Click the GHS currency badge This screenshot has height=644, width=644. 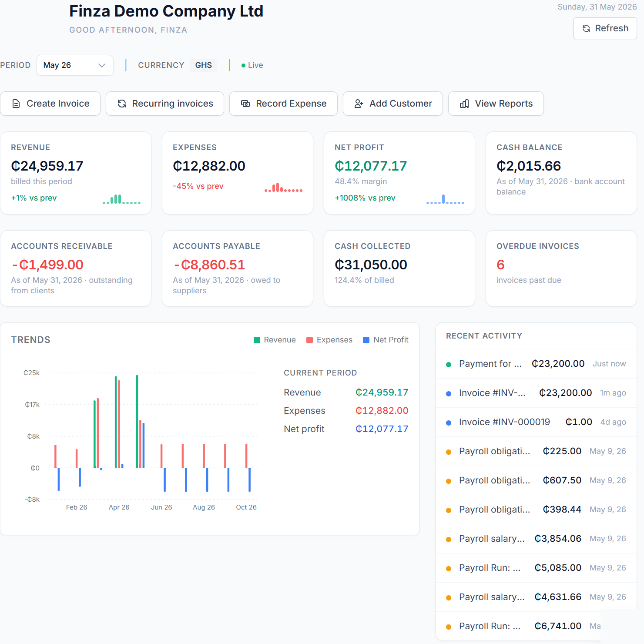click(x=203, y=65)
